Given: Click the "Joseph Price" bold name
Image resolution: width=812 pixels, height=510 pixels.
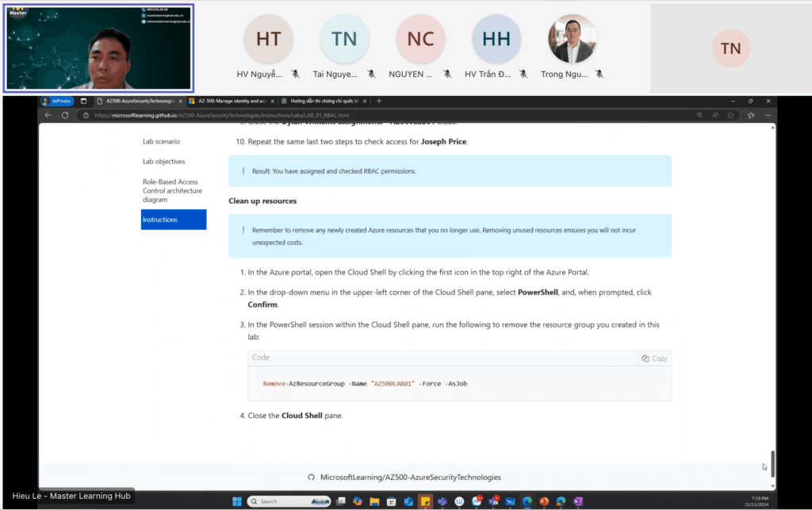Looking at the screenshot, I should point(444,141).
